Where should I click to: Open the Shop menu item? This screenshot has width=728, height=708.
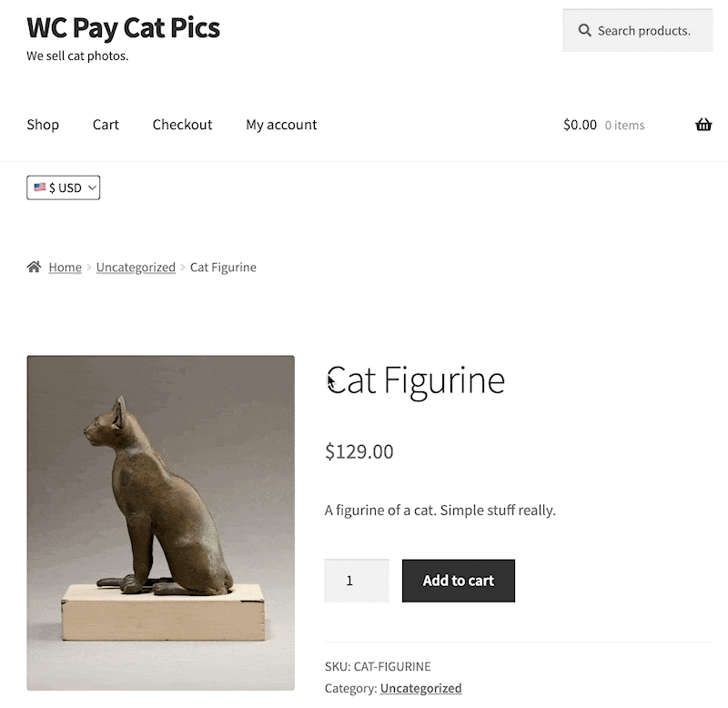(x=43, y=125)
